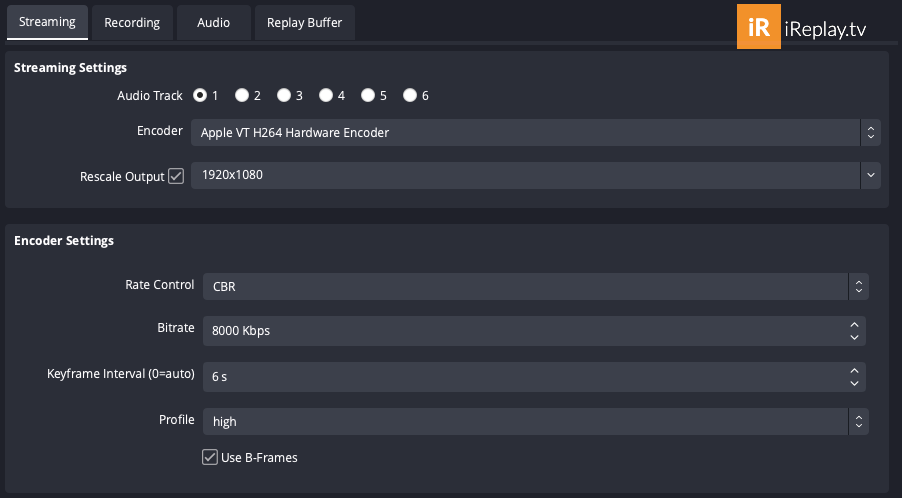This screenshot has height=498, width=902.
Task: Open the Encoder dropdown list
Action: 536,132
